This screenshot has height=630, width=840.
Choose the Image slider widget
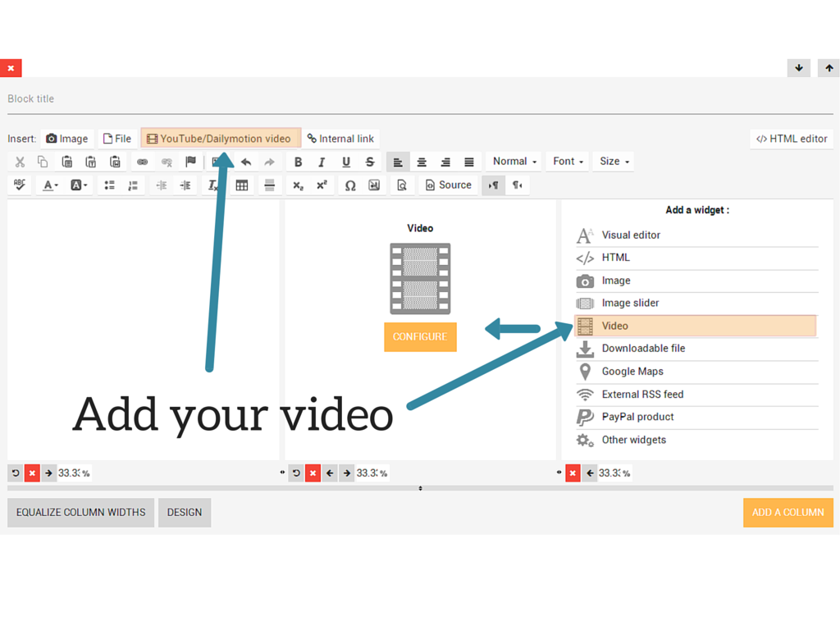coord(630,304)
